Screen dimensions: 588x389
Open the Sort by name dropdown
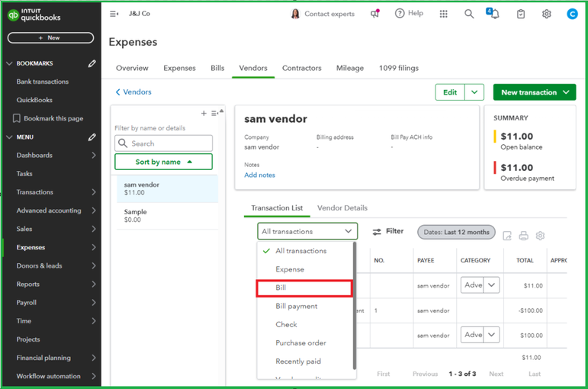[163, 162]
